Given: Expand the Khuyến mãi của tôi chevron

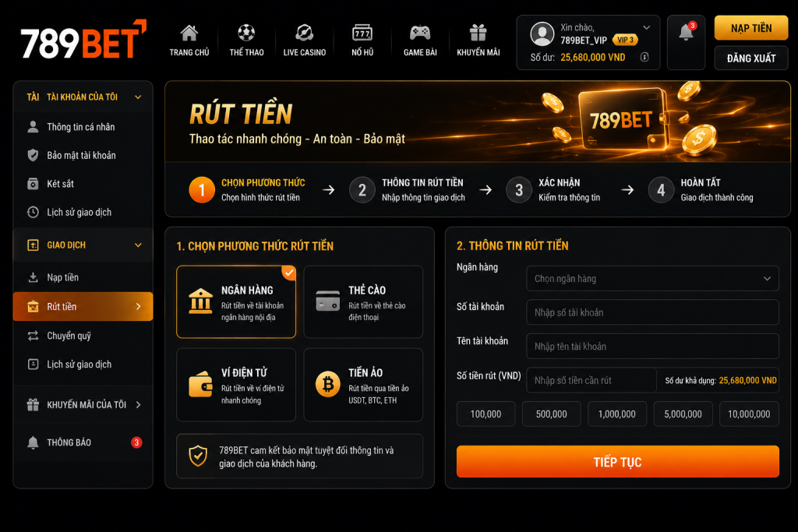Looking at the screenshot, I should click(x=138, y=405).
